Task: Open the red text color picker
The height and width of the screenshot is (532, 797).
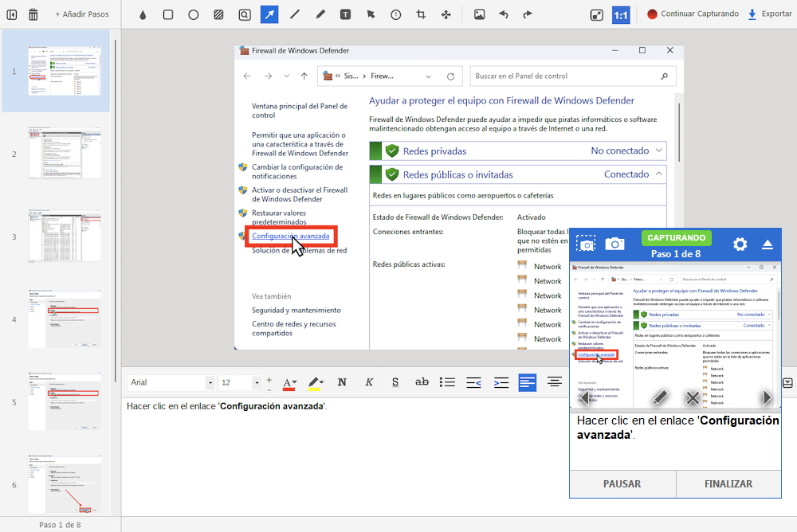Action: click(x=289, y=383)
